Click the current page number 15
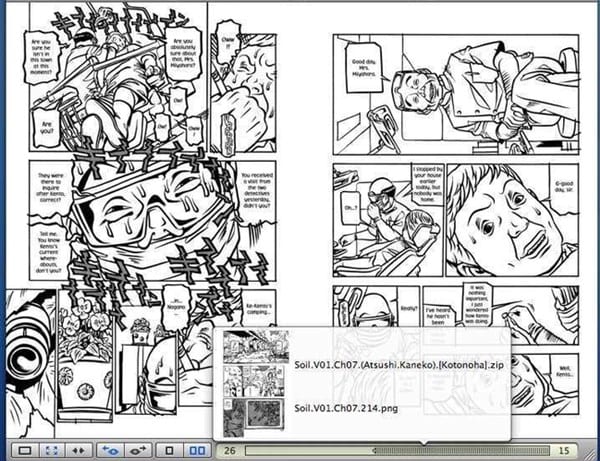The image size is (600, 461). (x=564, y=451)
